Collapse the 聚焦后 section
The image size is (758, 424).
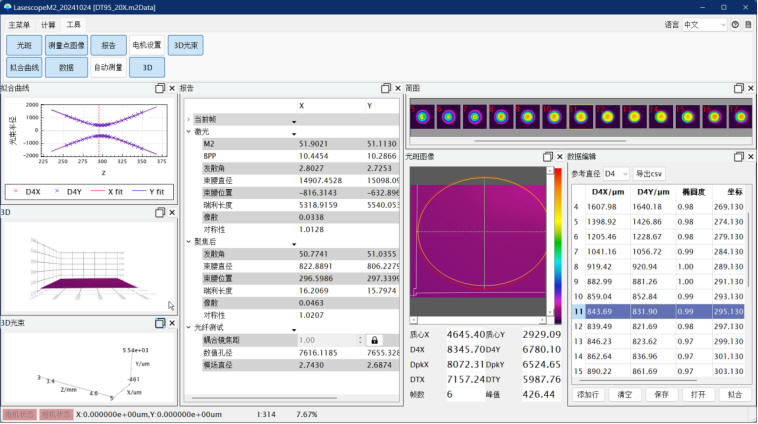point(189,242)
